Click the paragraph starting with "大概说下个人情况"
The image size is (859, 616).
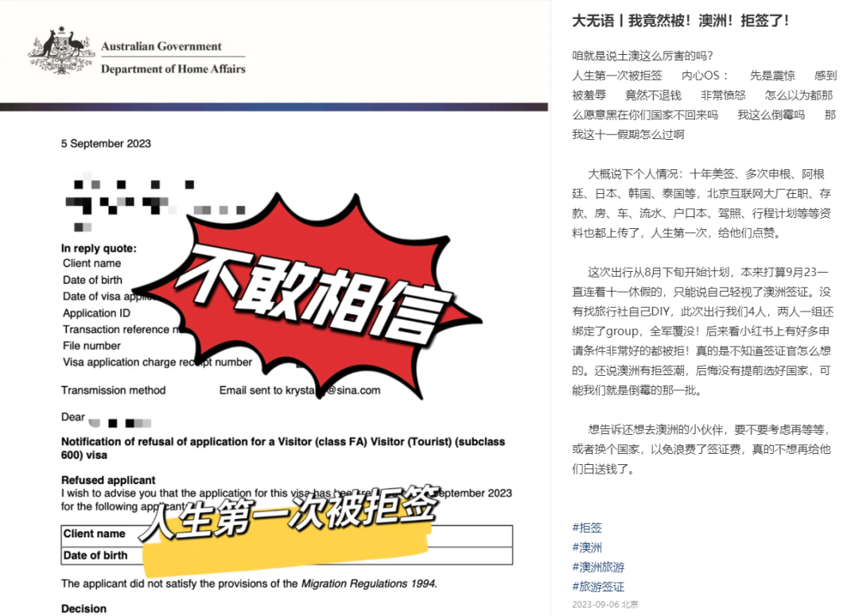point(705,203)
